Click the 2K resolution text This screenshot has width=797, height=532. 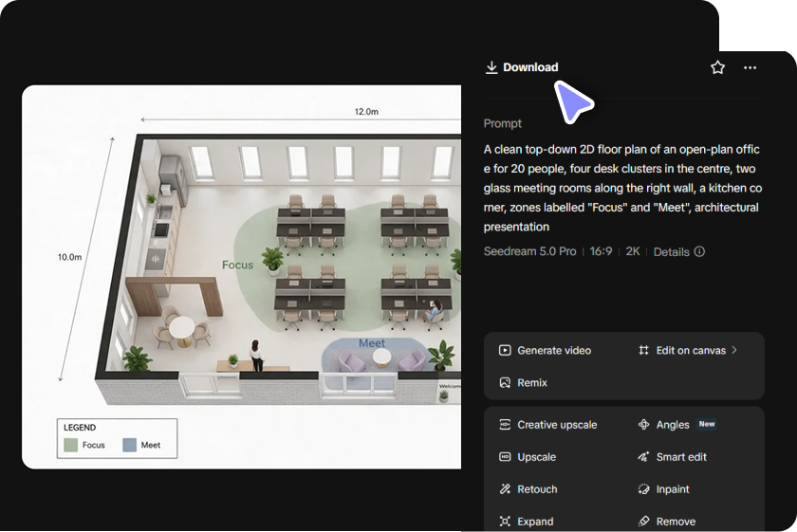point(633,251)
